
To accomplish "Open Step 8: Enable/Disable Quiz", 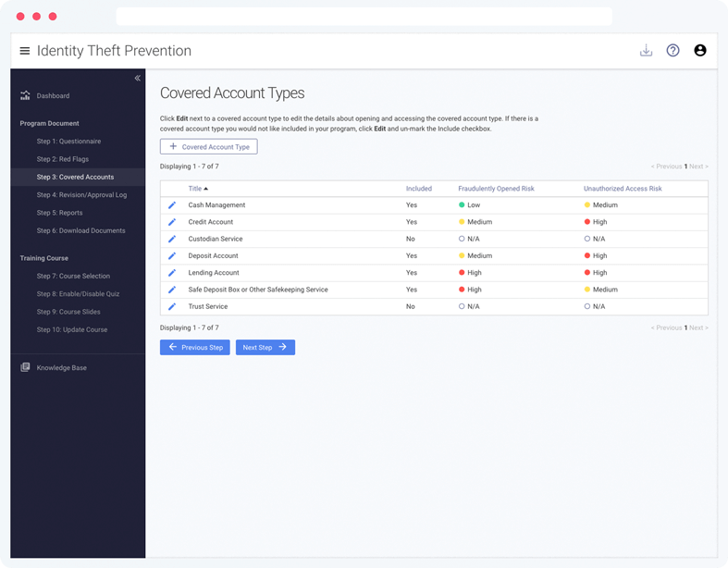I will [78, 293].
